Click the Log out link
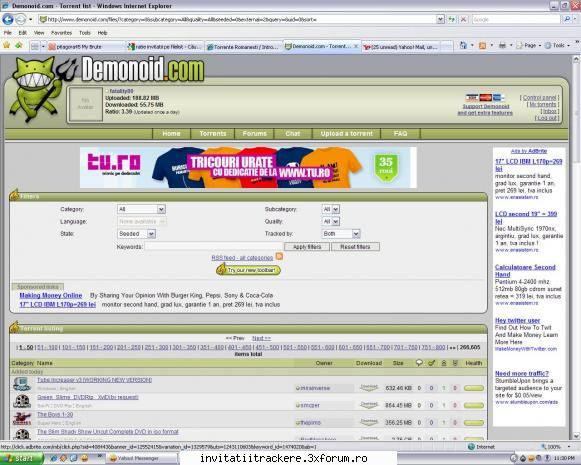 tap(546, 118)
